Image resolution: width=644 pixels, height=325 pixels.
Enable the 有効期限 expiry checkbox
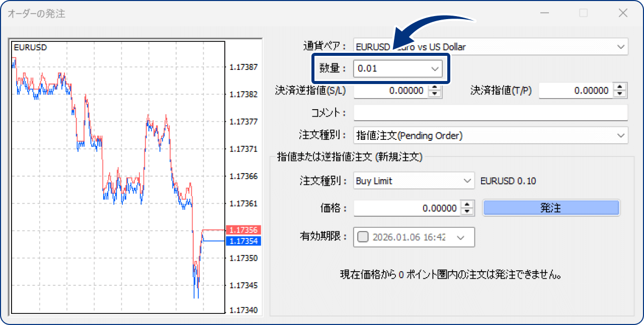tap(363, 237)
